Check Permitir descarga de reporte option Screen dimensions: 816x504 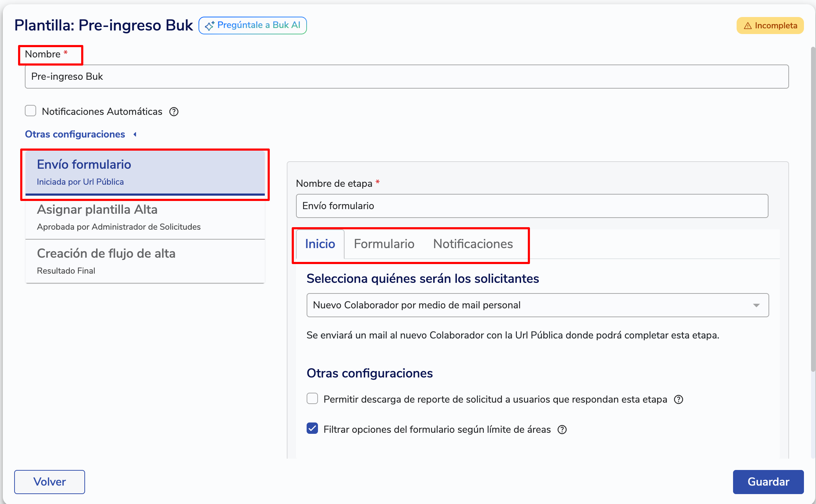[x=312, y=399]
